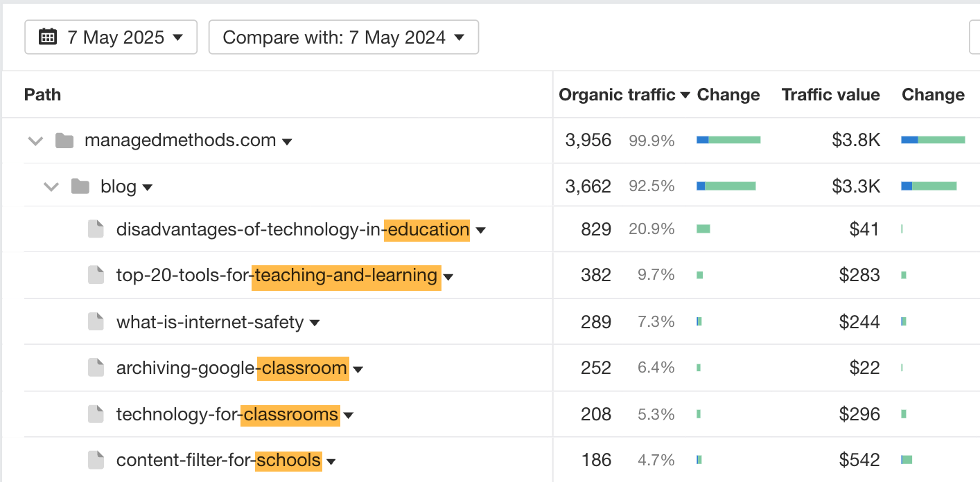Click the calendar icon beside 7 May 2025
The width and height of the screenshot is (980, 482).
pyautogui.click(x=48, y=37)
